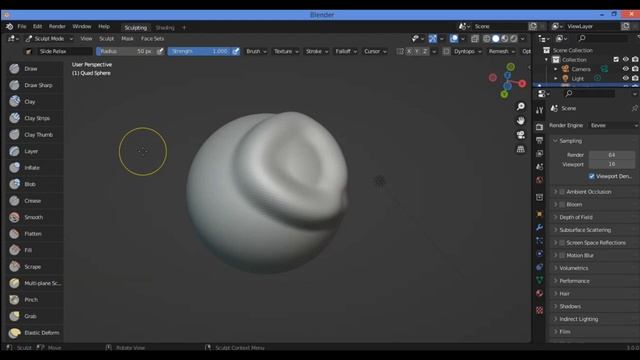Image resolution: width=640 pixels, height=360 pixels.
Task: Adjust the brush Radius slider
Action: click(x=126, y=51)
